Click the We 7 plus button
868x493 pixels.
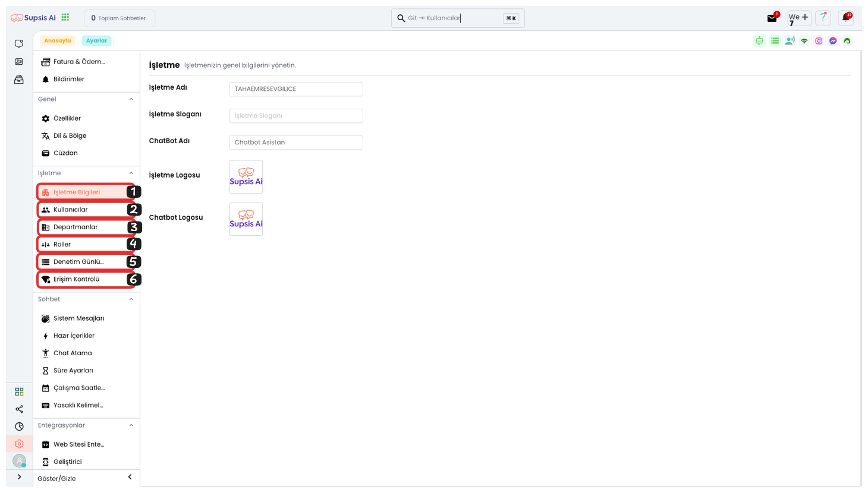pyautogui.click(x=798, y=18)
